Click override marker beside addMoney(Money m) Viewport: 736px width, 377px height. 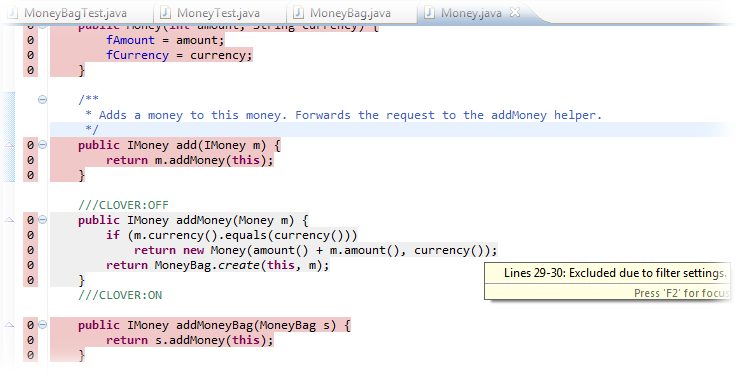[9, 220]
